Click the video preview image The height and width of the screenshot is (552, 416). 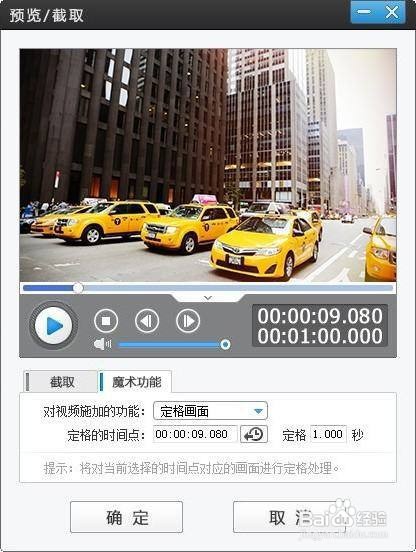pyautogui.click(x=208, y=165)
